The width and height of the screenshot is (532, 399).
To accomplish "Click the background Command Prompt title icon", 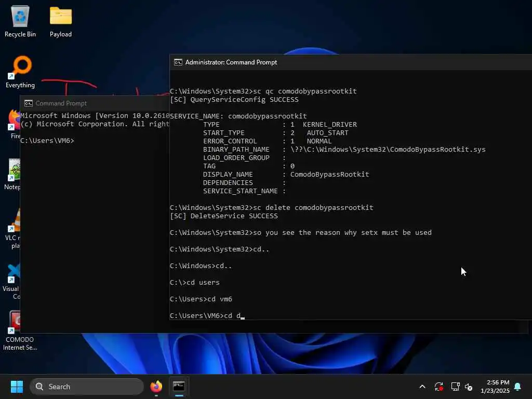I will (x=29, y=103).
